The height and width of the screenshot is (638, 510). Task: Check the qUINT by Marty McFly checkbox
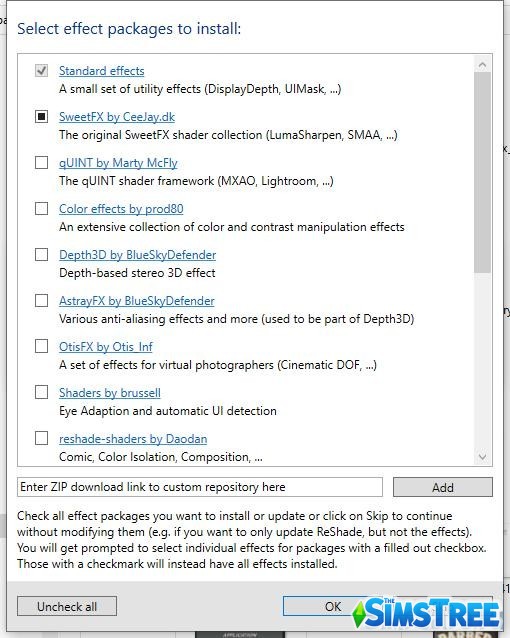42,163
